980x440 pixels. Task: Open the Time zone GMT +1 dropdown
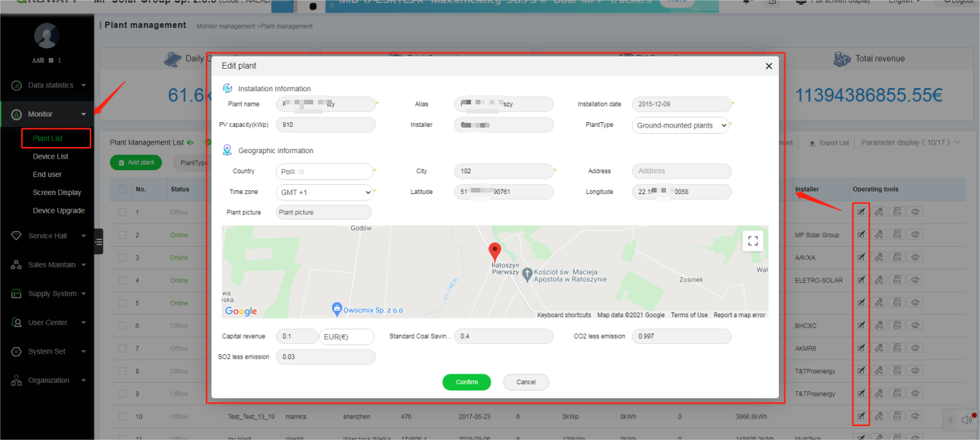pyautogui.click(x=325, y=192)
